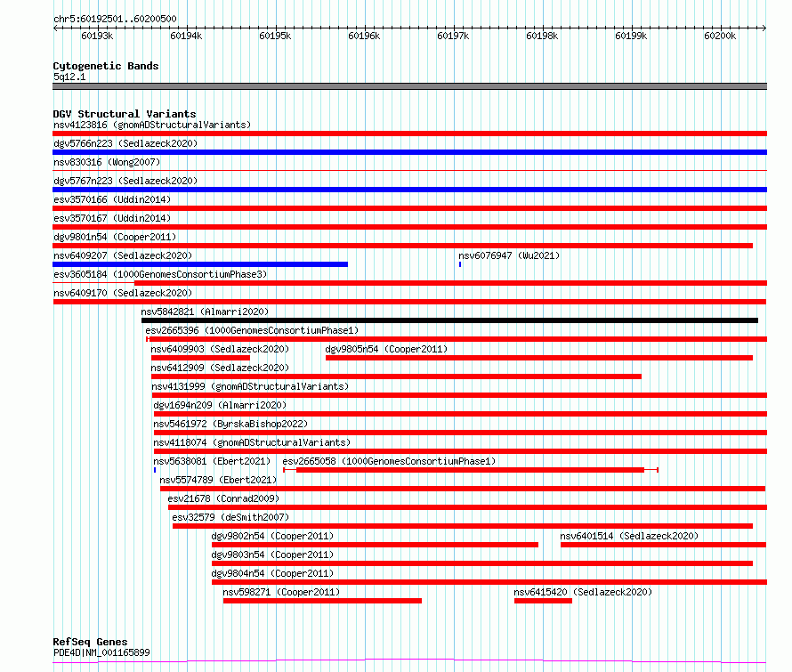The width and height of the screenshot is (792, 672).
Task: Click the dgv5767n223 Sedlazeck2020 label
Action: pos(125,181)
